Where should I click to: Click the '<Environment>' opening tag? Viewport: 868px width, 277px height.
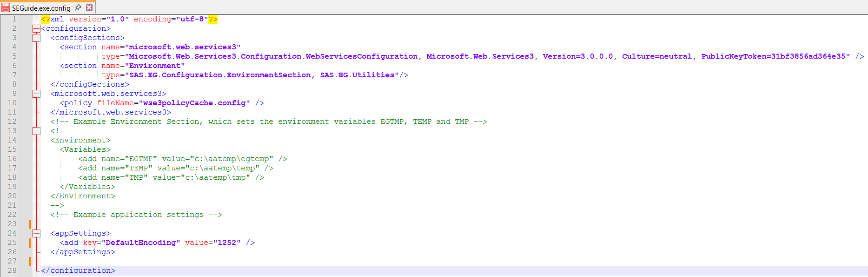click(80, 140)
